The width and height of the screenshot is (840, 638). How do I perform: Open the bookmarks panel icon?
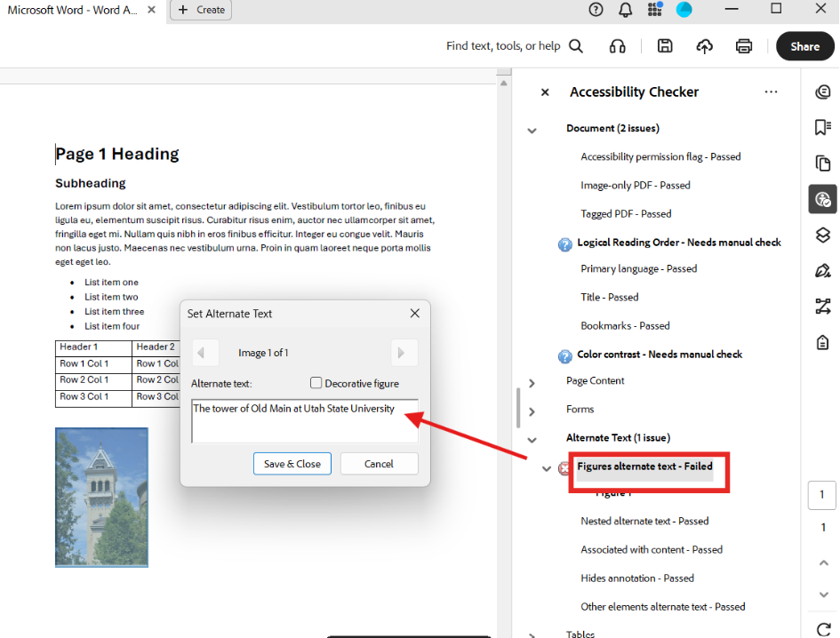click(823, 127)
